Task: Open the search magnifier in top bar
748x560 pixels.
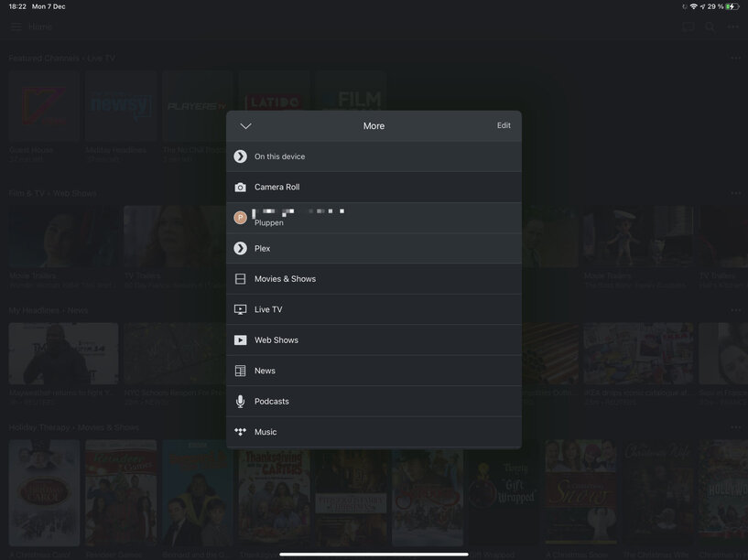Action: (x=710, y=27)
